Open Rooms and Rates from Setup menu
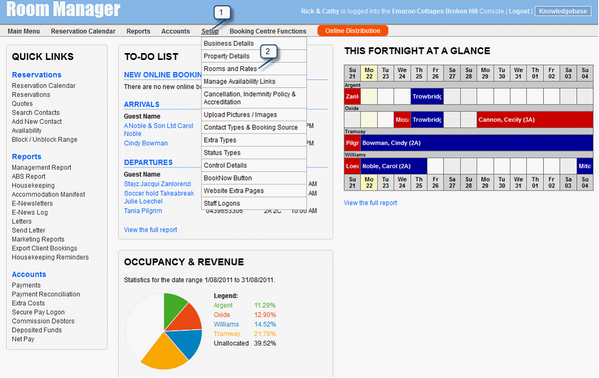The image size is (599, 378). click(230, 69)
